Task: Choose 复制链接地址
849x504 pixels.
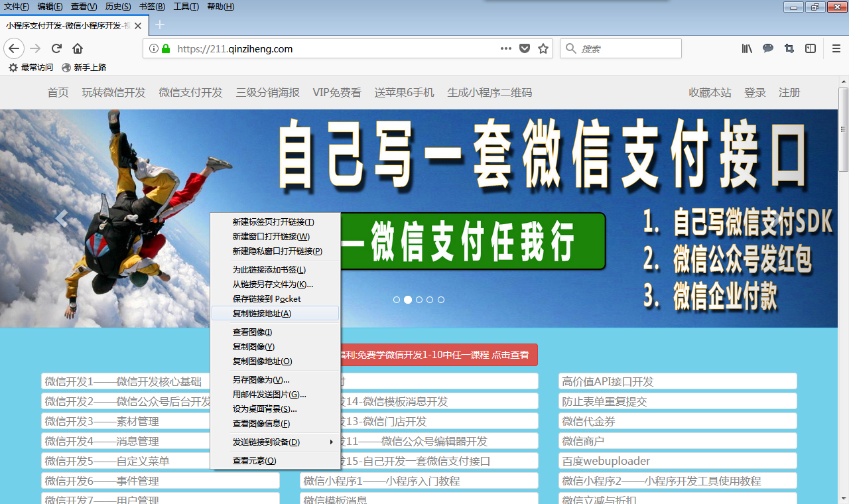Action: (275, 314)
